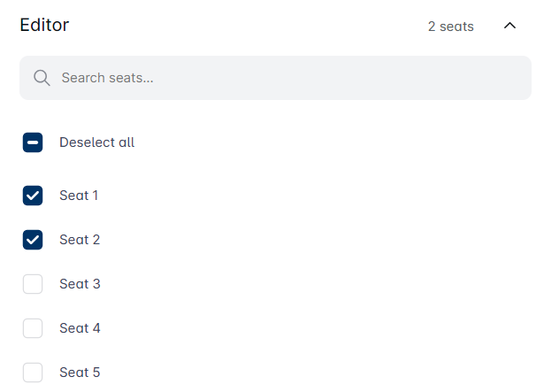Choose the Seat 5 text label

(x=80, y=373)
